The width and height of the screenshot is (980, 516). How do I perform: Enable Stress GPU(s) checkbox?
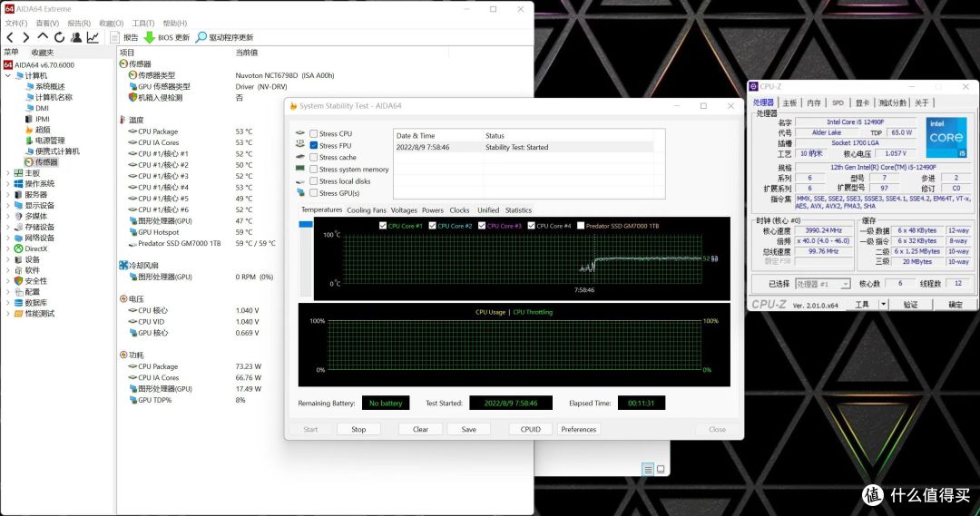pos(314,193)
